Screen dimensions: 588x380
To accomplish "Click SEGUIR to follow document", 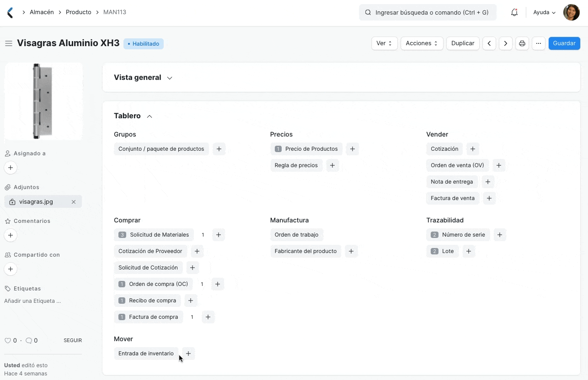I will coord(73,340).
